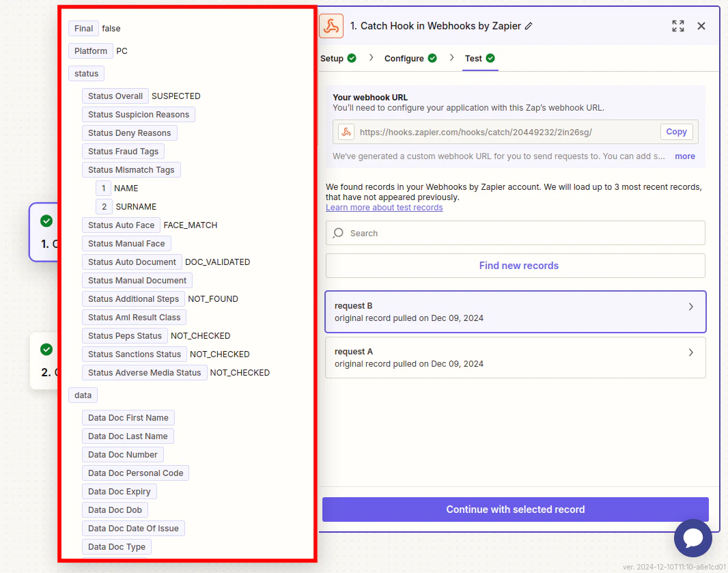Image resolution: width=728 pixels, height=573 pixels.
Task: Click the Webhooks by Zapier app icon
Action: pyautogui.click(x=332, y=25)
